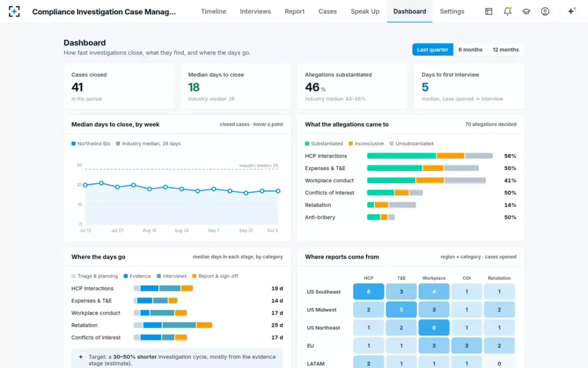The height and width of the screenshot is (368, 588).
Task: Toggle the Unsubstantiated legend item
Action: tap(411, 144)
